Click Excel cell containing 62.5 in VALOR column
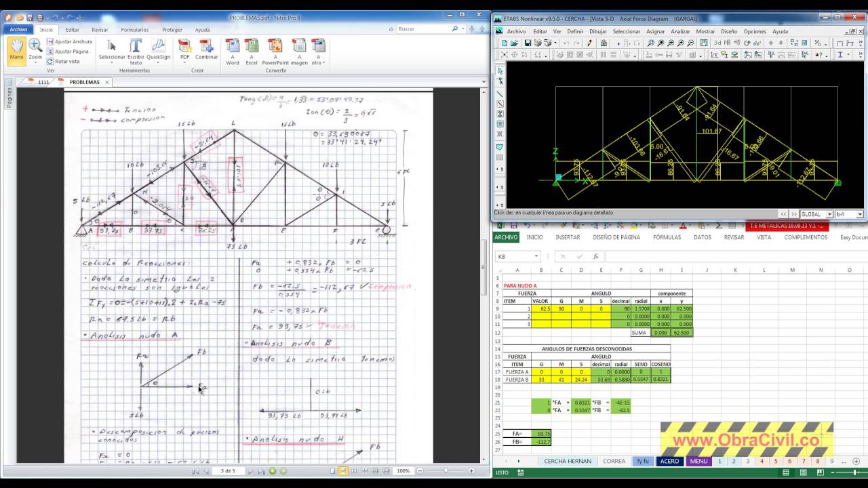 [540, 308]
